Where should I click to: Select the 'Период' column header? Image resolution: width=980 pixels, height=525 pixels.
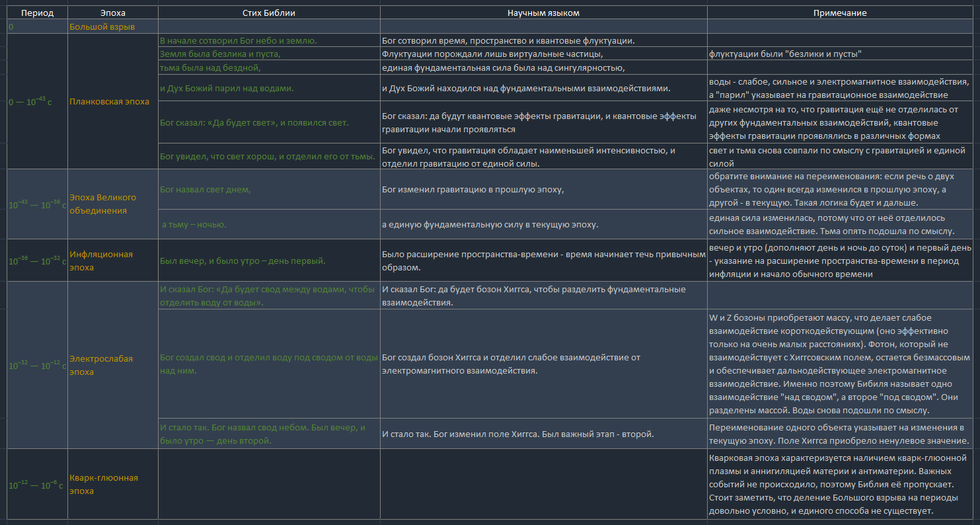coord(37,13)
